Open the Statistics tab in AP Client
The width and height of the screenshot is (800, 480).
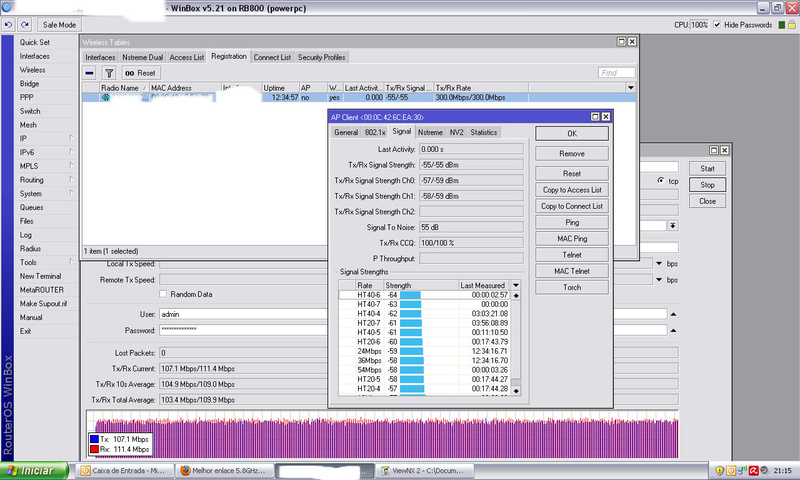click(483, 132)
